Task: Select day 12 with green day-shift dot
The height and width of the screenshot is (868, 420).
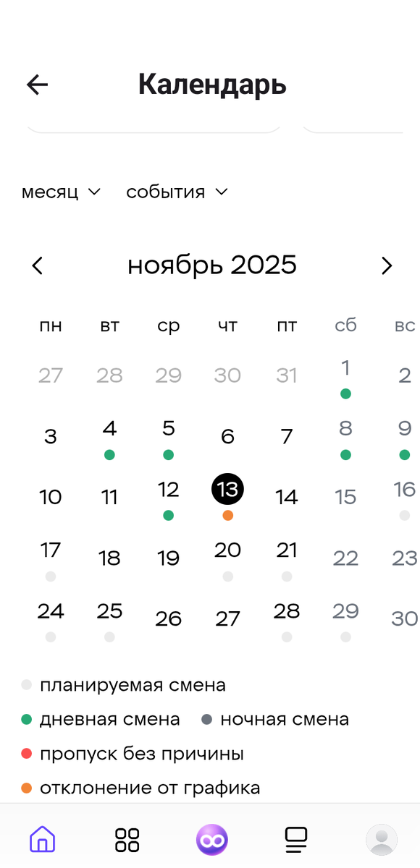Action: (168, 489)
